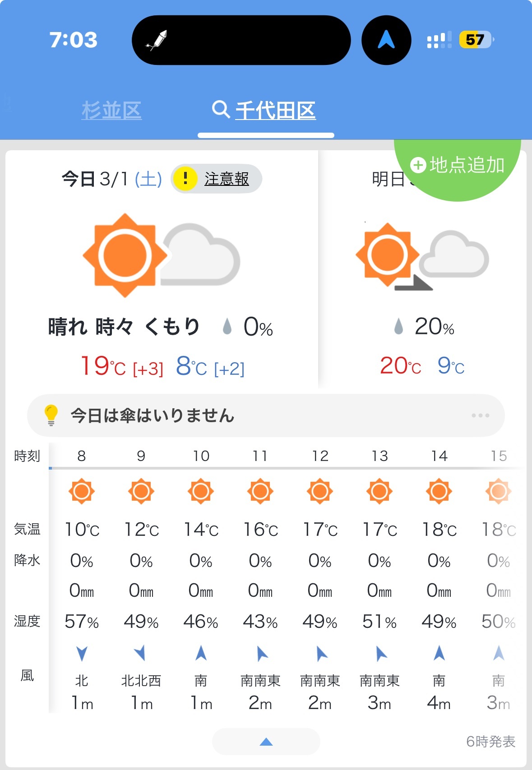Viewport: 532px width, 770px height.
Task: Collapse hourly forecast with the up arrow
Action: 266,741
